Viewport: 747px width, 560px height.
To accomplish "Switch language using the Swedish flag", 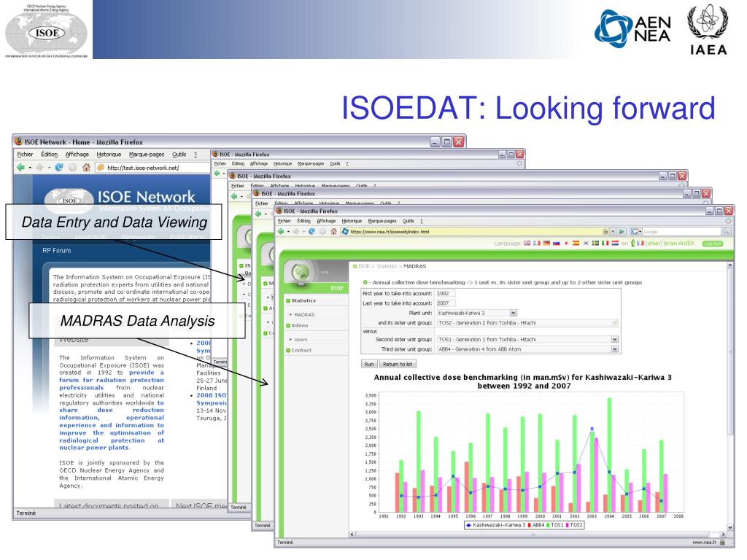I will (x=595, y=244).
